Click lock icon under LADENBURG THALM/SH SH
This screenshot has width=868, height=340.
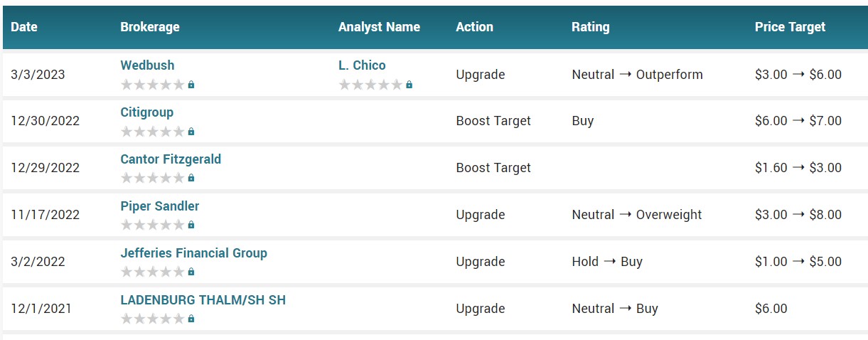click(191, 319)
